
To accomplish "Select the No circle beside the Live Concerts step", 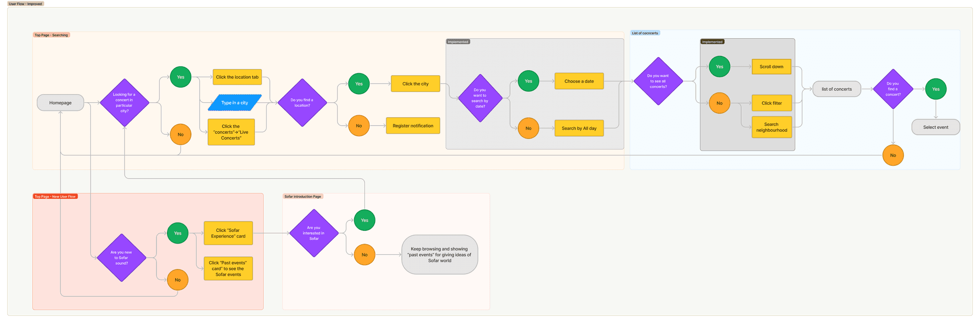I will (x=180, y=134).
